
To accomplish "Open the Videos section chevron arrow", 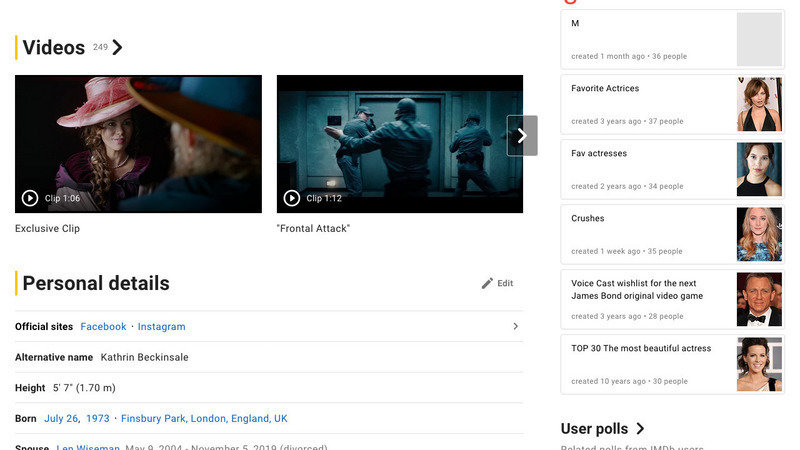I will (117, 47).
